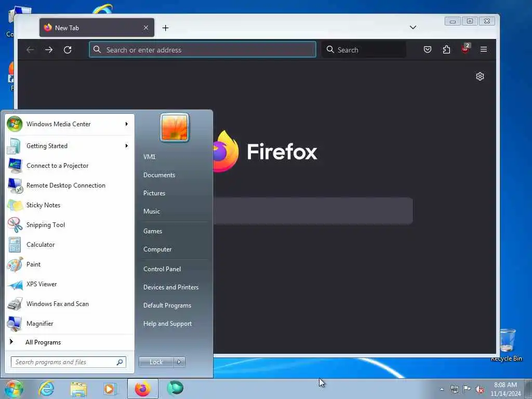Screen dimensions: 532x399
Task: Select the New Tab tab
Action: (97, 28)
